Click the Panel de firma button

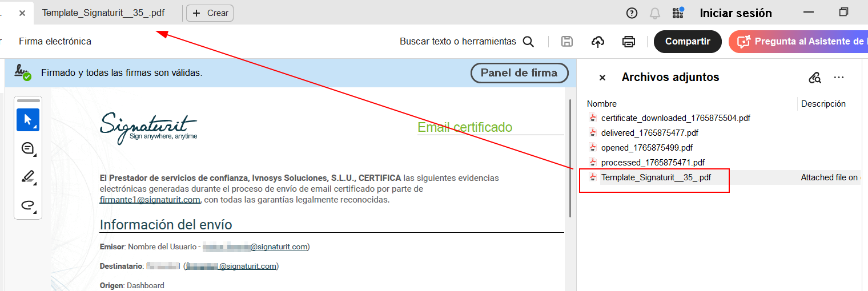519,73
